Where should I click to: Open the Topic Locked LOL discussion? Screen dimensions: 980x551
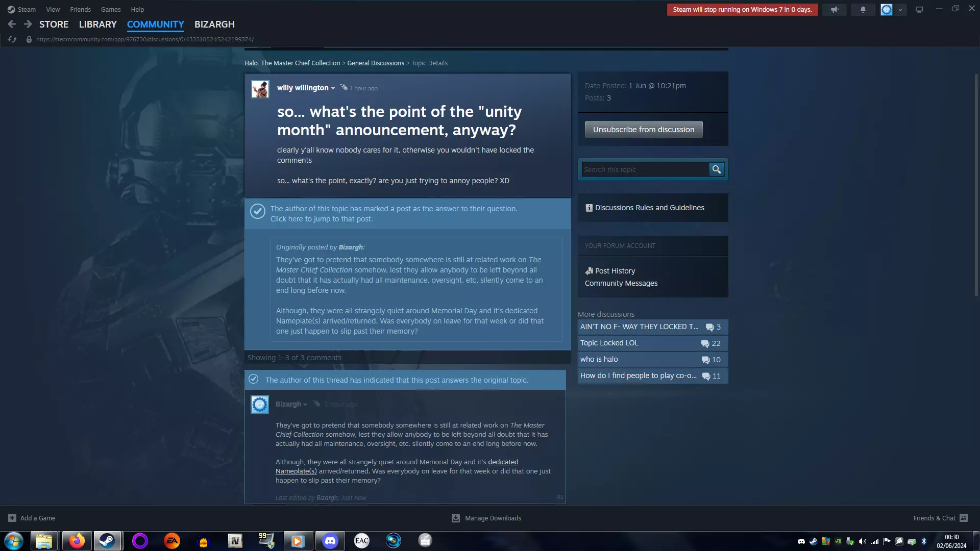coord(609,343)
